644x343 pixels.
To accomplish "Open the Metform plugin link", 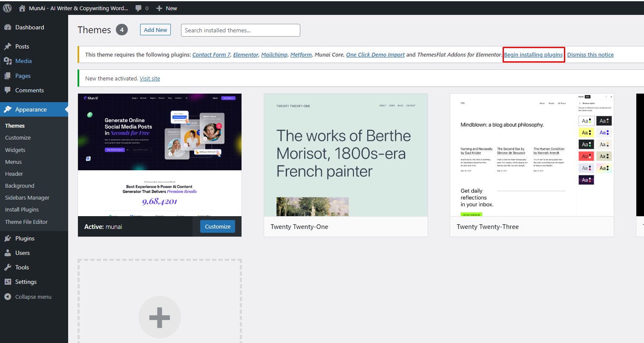I will [x=301, y=54].
